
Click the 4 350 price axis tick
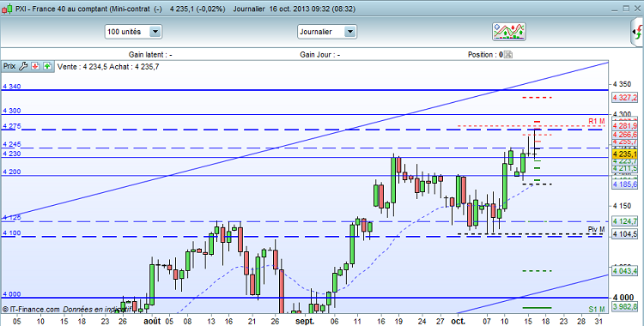(x=622, y=84)
